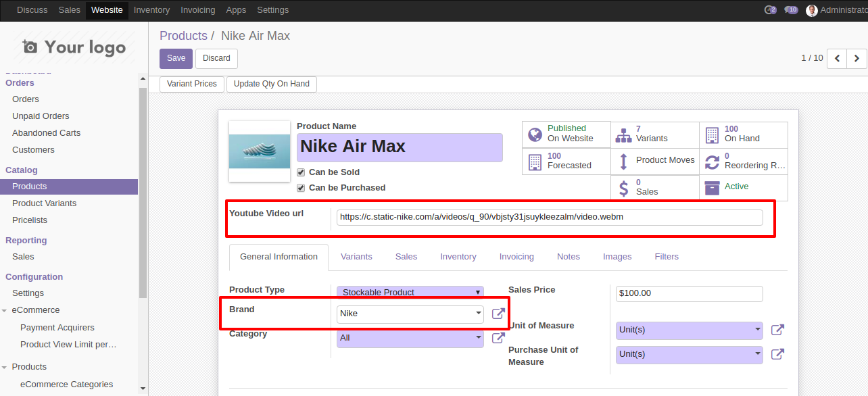
Task: Collapse the Products configuration sidebar section
Action: (x=5, y=367)
